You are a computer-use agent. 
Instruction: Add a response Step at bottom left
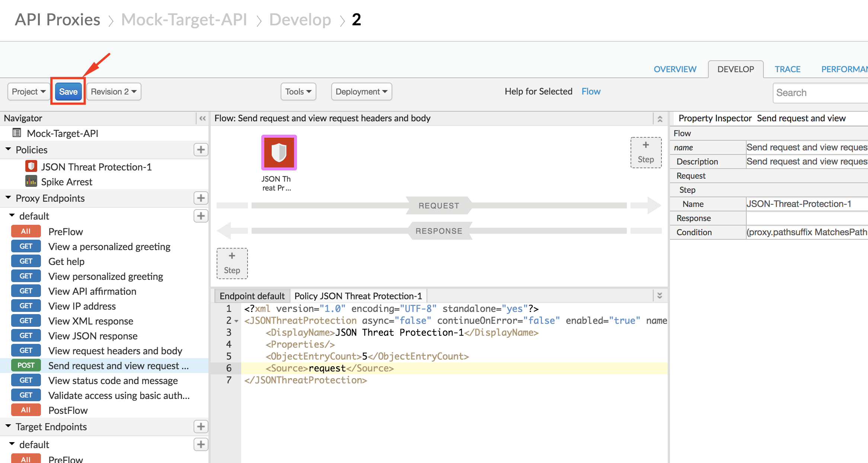pos(232,263)
